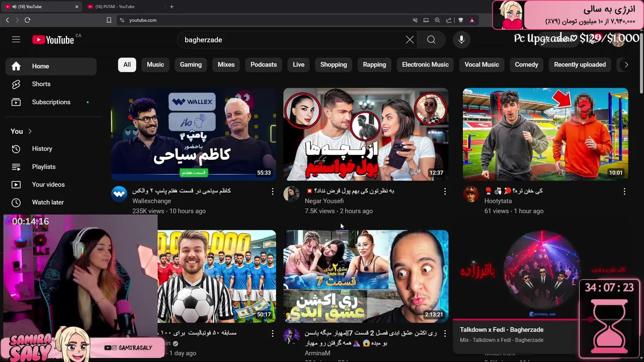The width and height of the screenshot is (644, 362).
Task: Open Talkdown x Fedi - Bagherzade mix title
Action: pos(502,330)
